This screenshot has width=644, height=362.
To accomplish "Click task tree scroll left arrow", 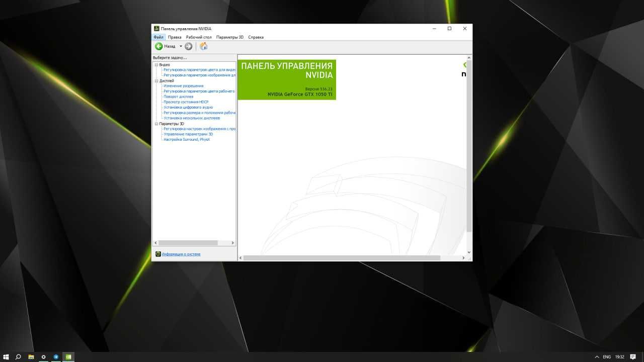I will click(x=155, y=243).
